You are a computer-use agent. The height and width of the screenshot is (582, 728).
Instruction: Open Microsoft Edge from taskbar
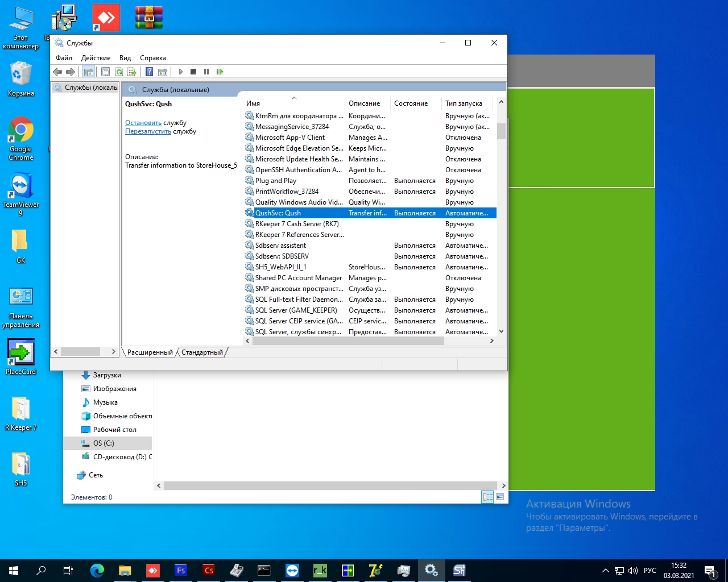click(97, 570)
